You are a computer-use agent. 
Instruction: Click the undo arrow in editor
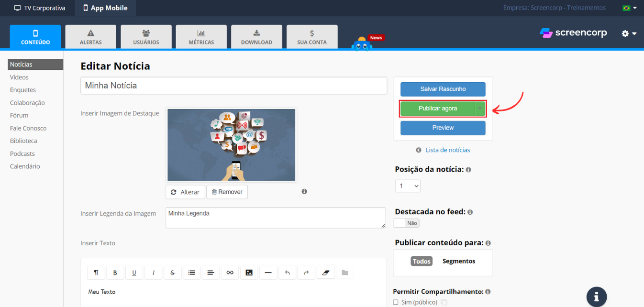pyautogui.click(x=287, y=273)
